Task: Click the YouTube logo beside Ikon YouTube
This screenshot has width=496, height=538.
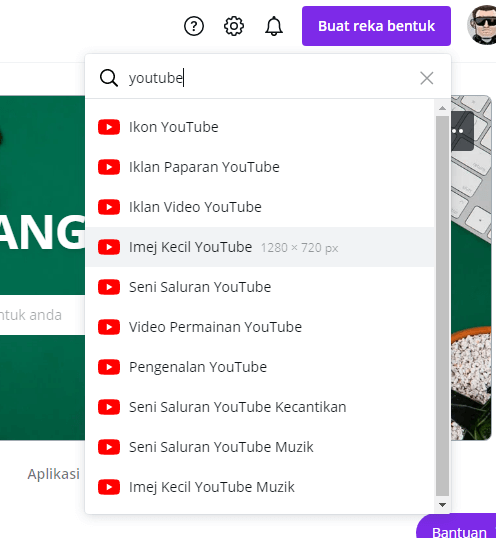Action: [109, 127]
